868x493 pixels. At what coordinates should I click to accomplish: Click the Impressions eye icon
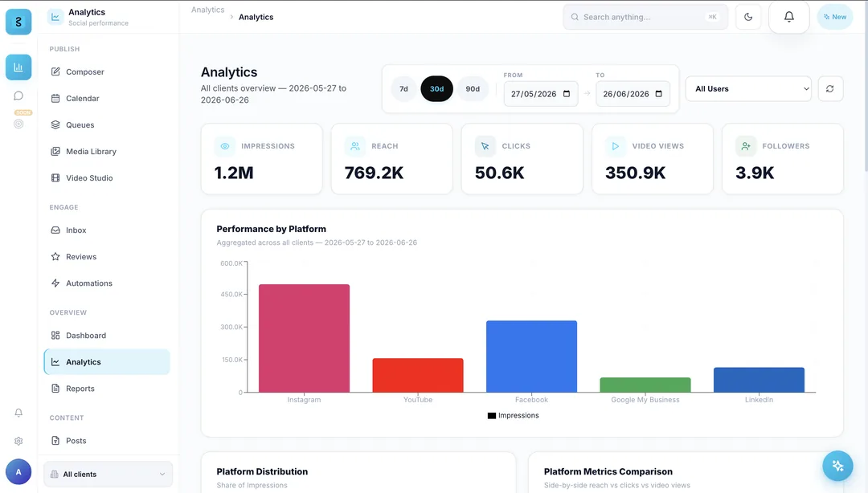[225, 146]
